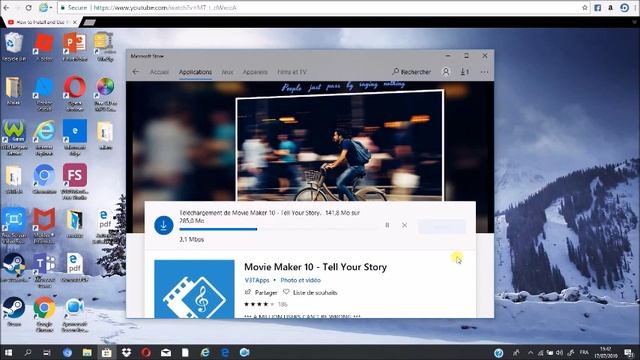Click the Movie Maker 10 app logo tile
The height and width of the screenshot is (360, 640).
[x=194, y=289]
